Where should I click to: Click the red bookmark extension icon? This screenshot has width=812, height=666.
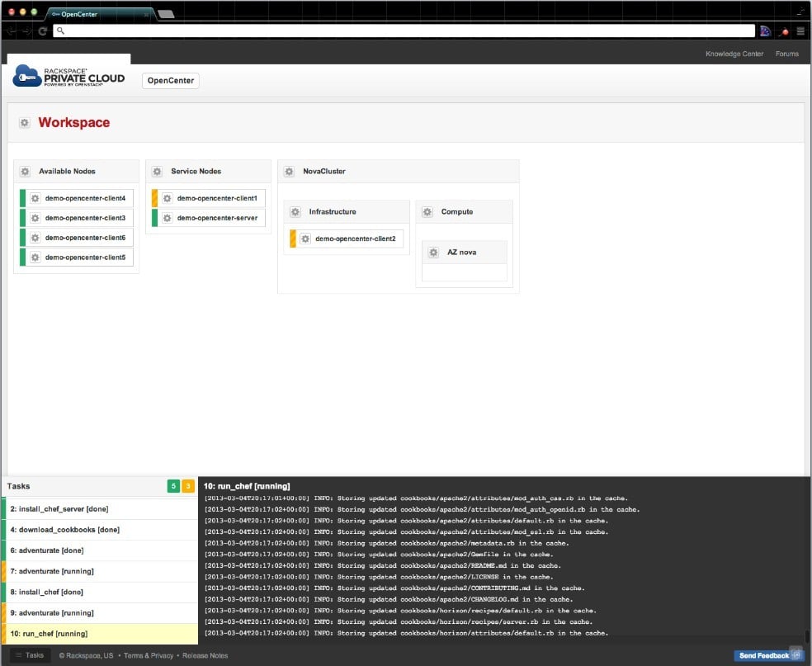[785, 31]
